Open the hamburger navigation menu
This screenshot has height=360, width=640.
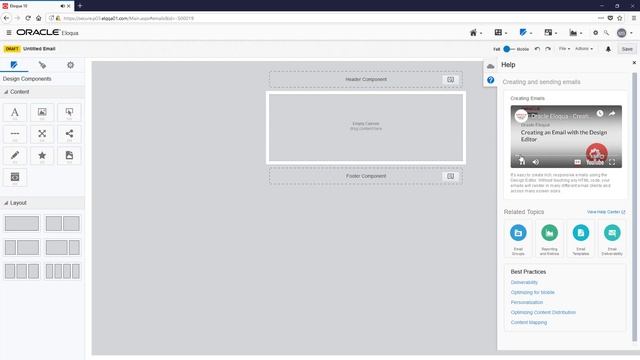click(9, 33)
